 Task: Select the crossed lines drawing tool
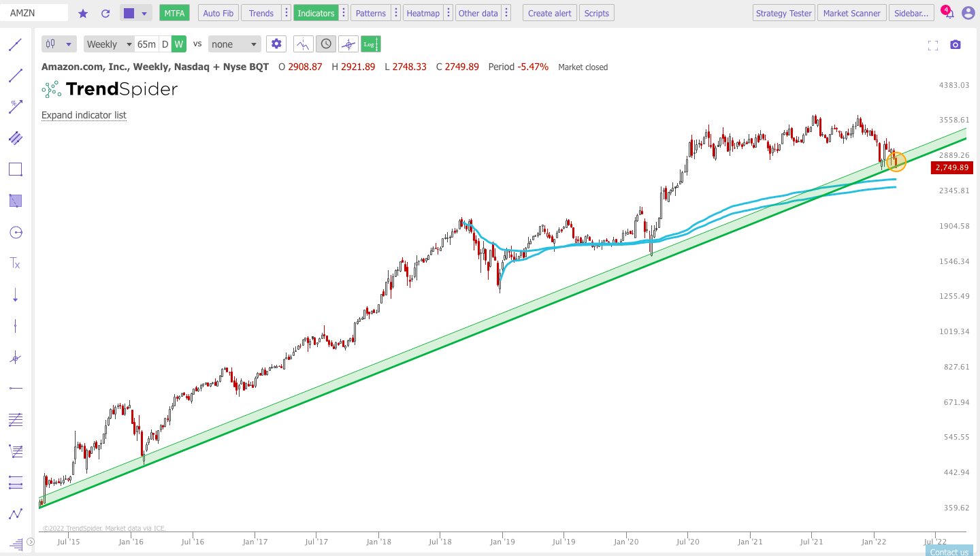pos(15,357)
